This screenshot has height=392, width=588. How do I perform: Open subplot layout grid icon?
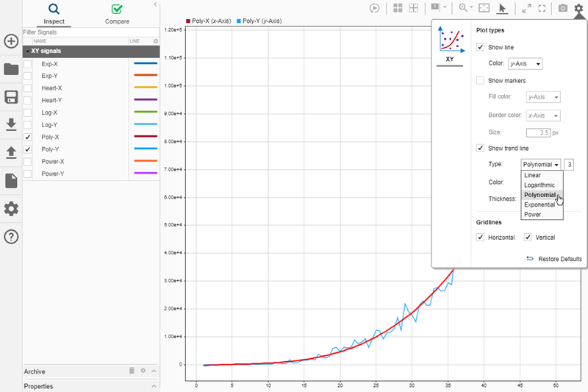[398, 8]
